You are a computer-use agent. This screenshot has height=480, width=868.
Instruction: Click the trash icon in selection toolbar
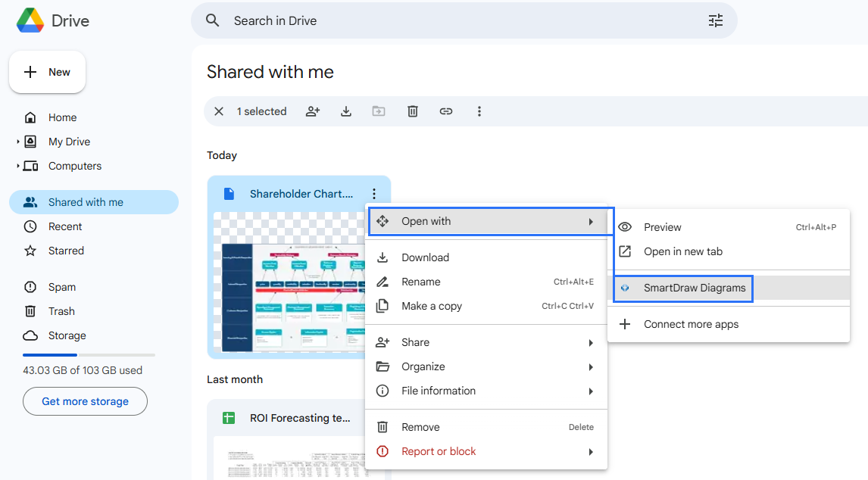tap(413, 111)
